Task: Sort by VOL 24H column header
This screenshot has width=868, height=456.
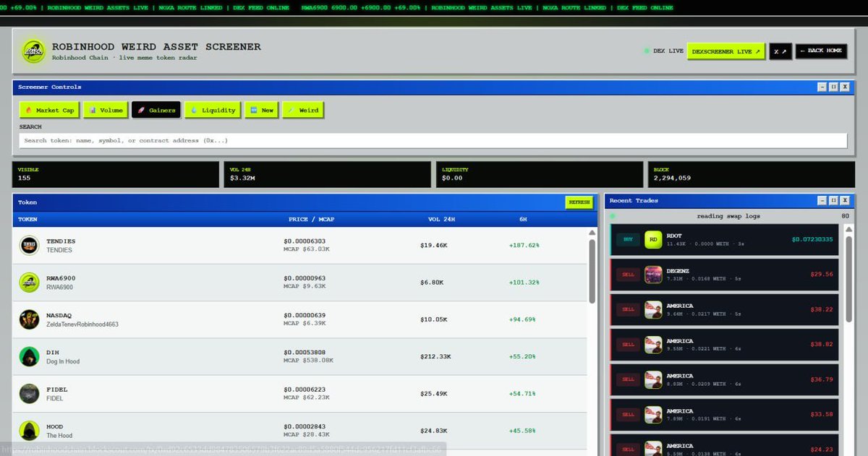Action: 441,219
